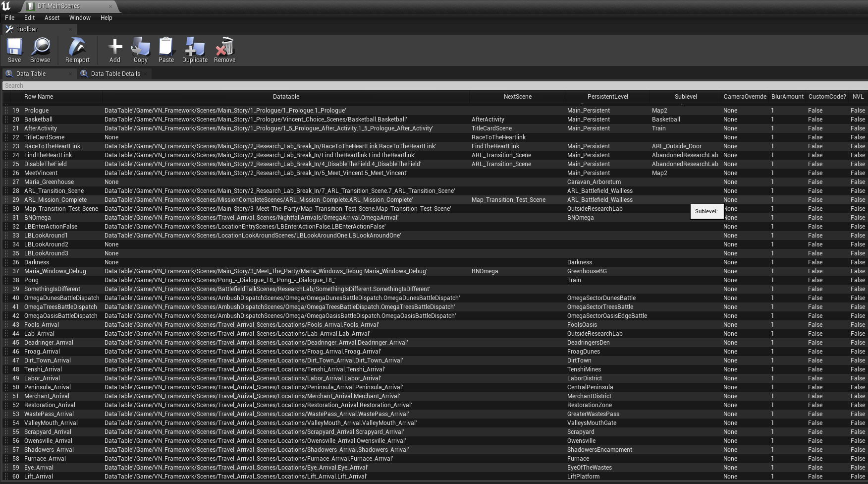Paste a row using the Paste icon
Image resolution: width=868 pixels, height=484 pixels.
tap(166, 49)
